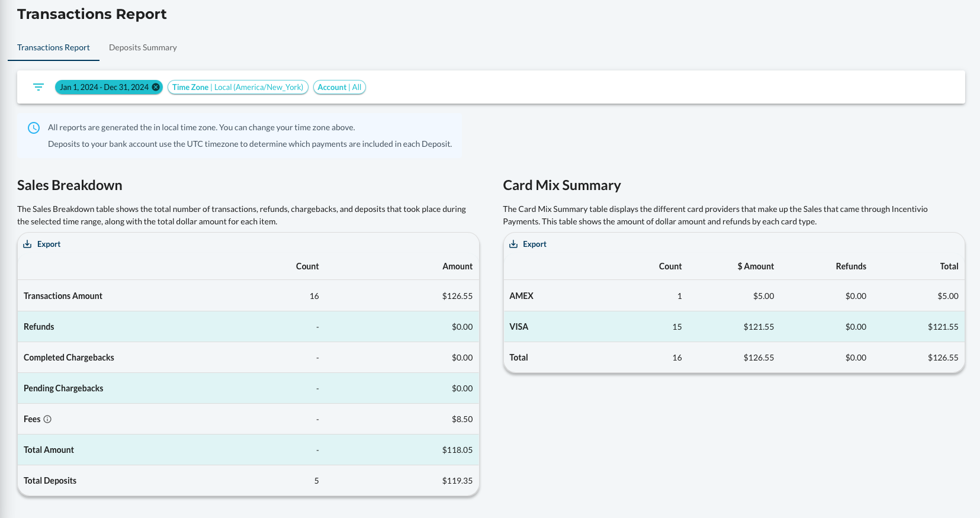The height and width of the screenshot is (518, 980).
Task: Export the Sales Breakdown table
Action: click(41, 244)
